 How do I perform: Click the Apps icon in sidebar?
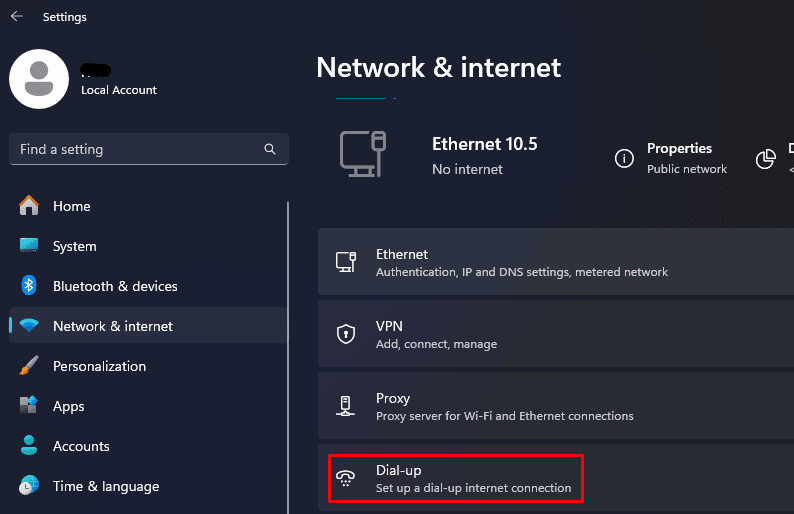(29, 406)
